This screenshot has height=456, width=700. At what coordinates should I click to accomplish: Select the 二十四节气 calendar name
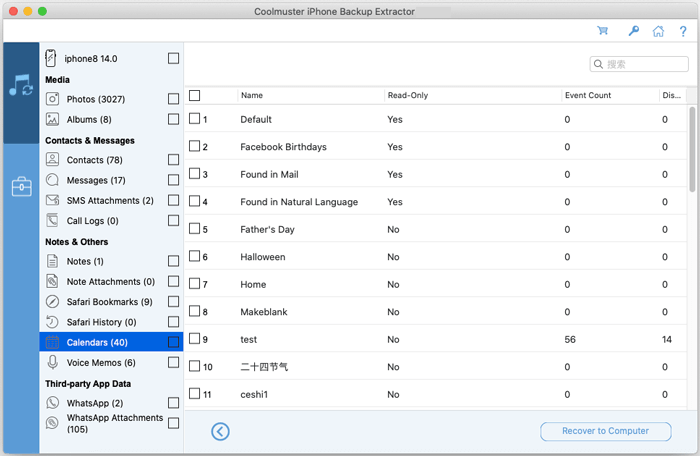[264, 367]
